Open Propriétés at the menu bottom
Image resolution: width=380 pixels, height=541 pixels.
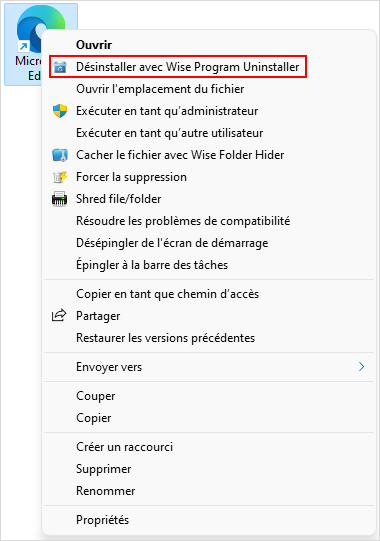[x=103, y=520]
